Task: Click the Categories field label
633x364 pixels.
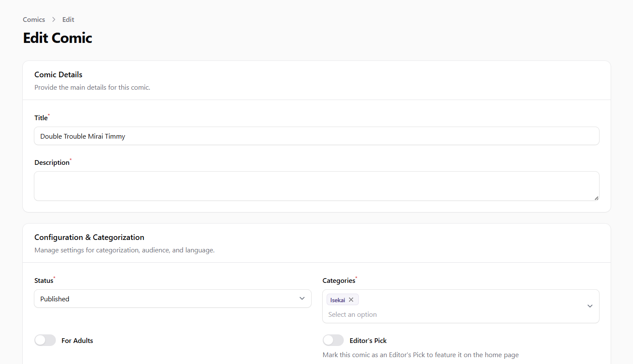Action: tap(339, 280)
